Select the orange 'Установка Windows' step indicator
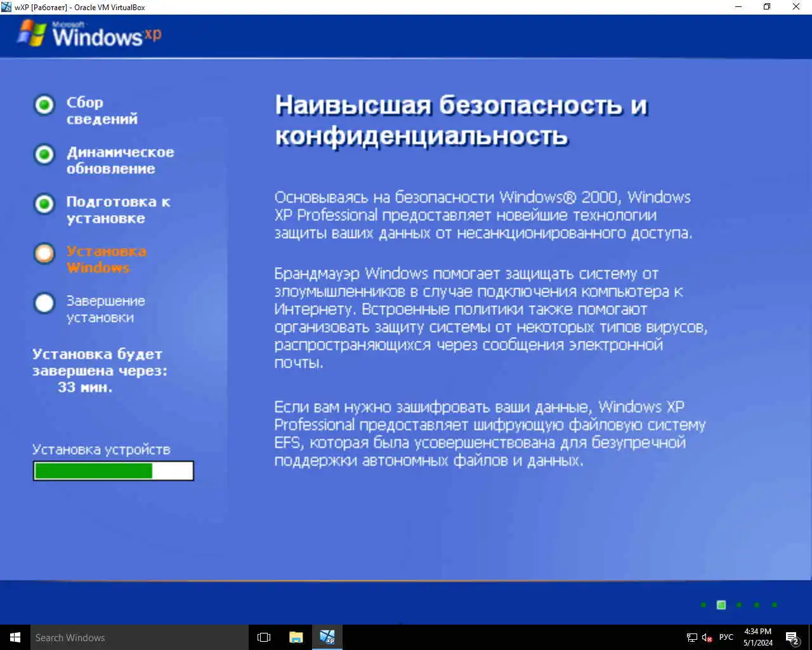 click(44, 253)
